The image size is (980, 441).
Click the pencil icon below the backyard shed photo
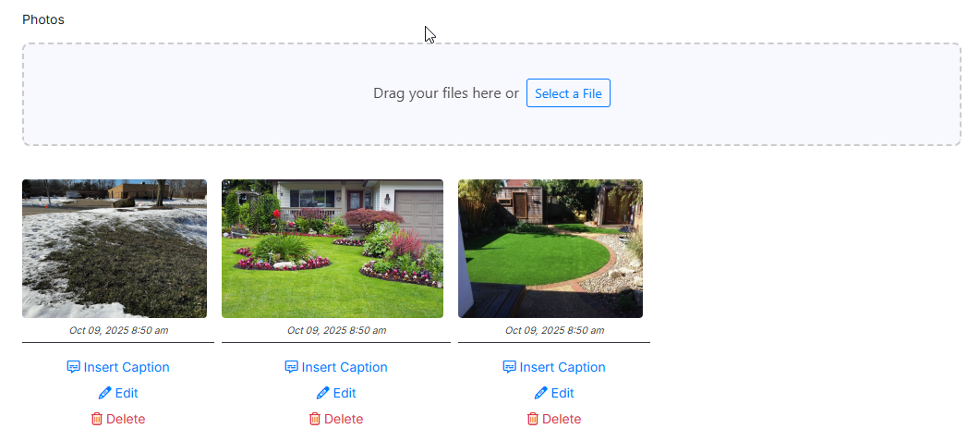(x=541, y=393)
